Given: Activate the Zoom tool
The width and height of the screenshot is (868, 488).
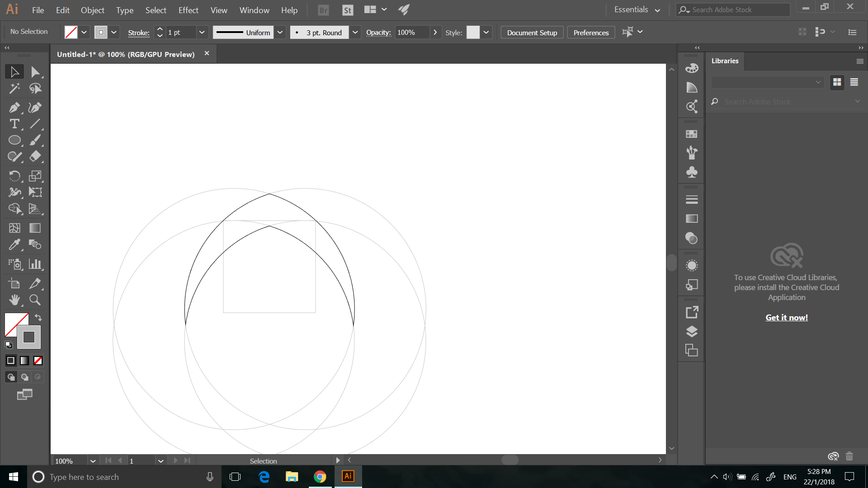Looking at the screenshot, I should (35, 300).
